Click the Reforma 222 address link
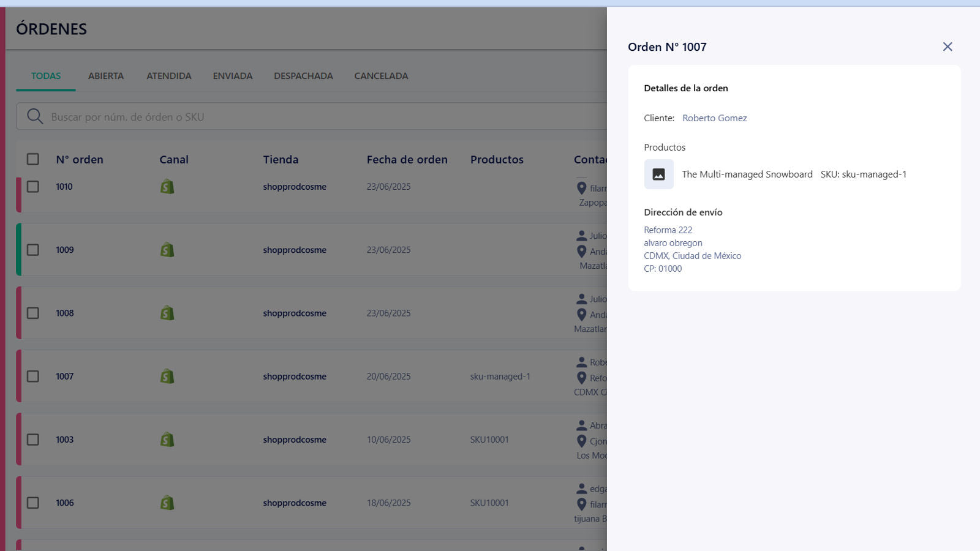 [x=668, y=230]
